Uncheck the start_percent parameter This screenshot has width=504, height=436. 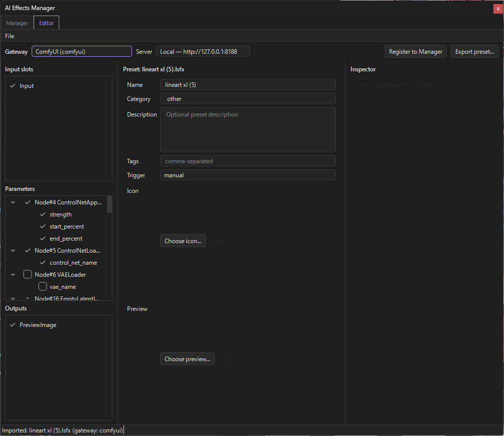tap(43, 227)
